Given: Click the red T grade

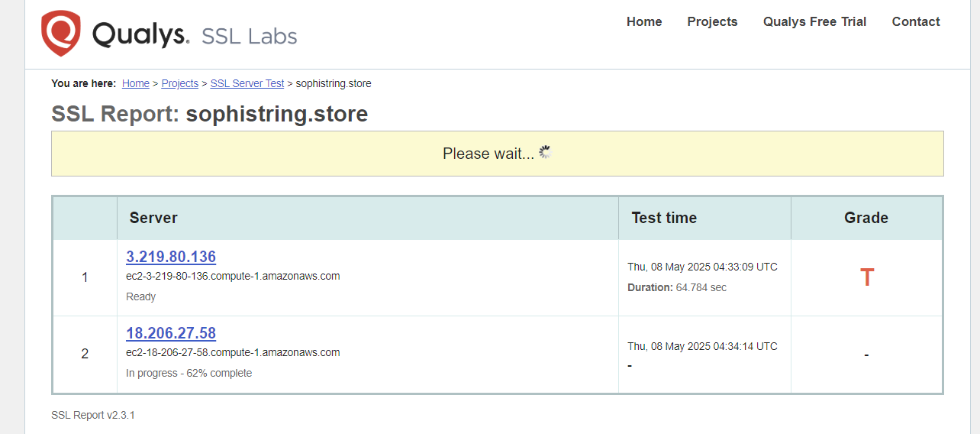Looking at the screenshot, I should 867,277.
